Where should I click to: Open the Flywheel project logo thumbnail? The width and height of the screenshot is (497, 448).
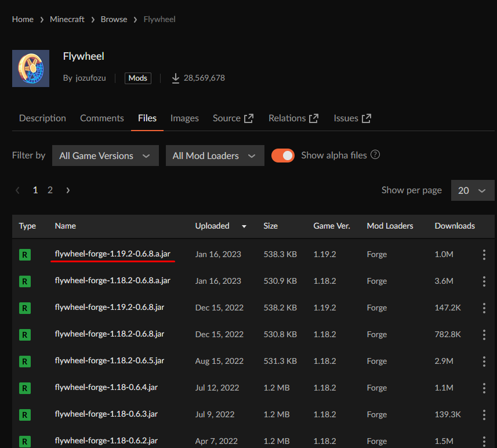pos(31,68)
